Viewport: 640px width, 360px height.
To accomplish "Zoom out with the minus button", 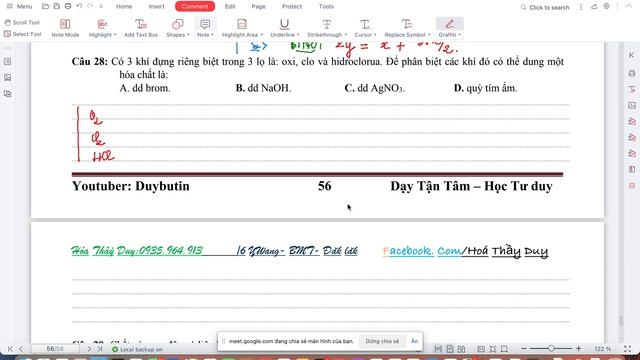I will click(x=524, y=349).
